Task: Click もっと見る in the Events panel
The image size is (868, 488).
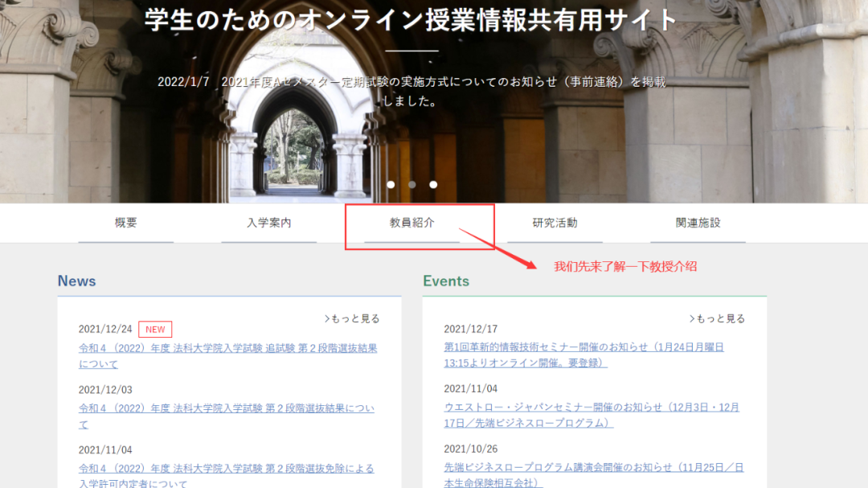Action: (x=718, y=318)
